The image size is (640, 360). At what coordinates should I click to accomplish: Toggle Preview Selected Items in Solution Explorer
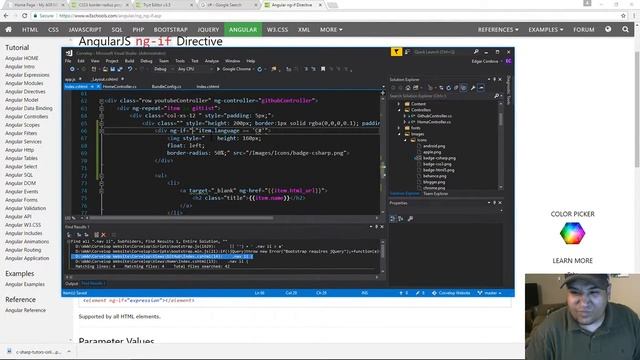pyautogui.click(x=481, y=88)
